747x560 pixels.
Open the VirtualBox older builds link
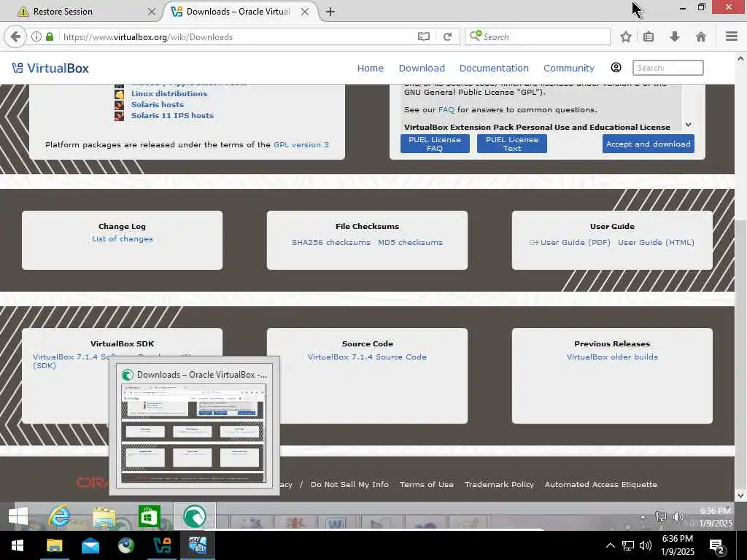pos(612,357)
